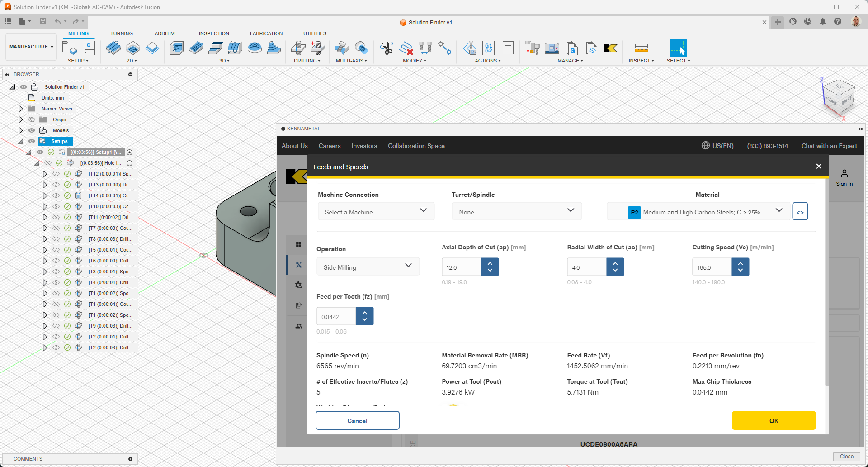The image size is (868, 467).
Task: Click the Setup Sheet icon in Actions
Action: click(x=508, y=48)
